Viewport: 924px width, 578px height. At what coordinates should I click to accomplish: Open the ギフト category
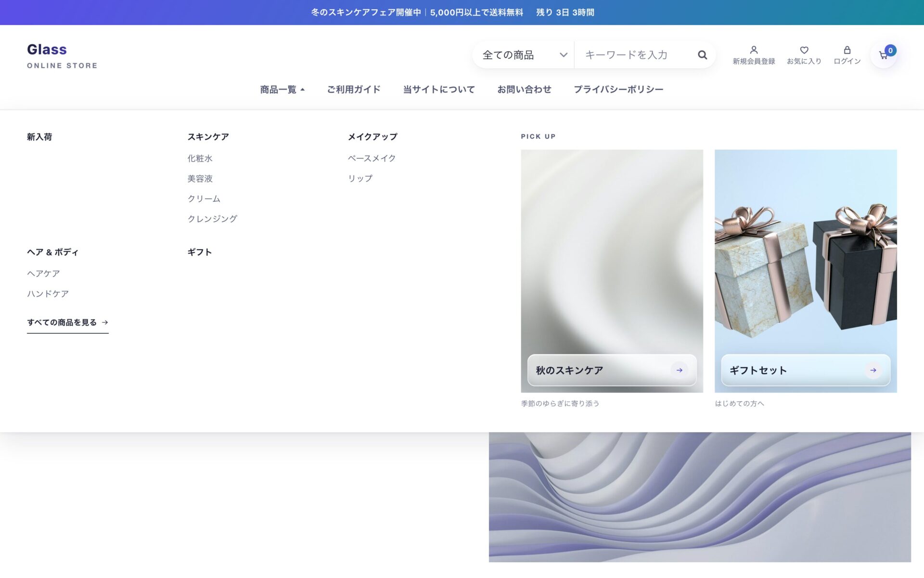(x=199, y=252)
